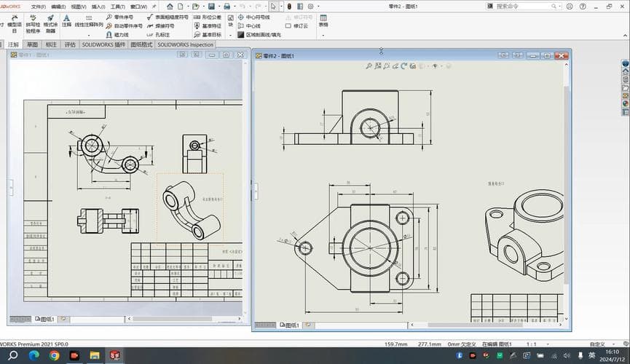The image size is (630, 364).
Task: Open the 文件(F) menu
Action: (x=38, y=7)
